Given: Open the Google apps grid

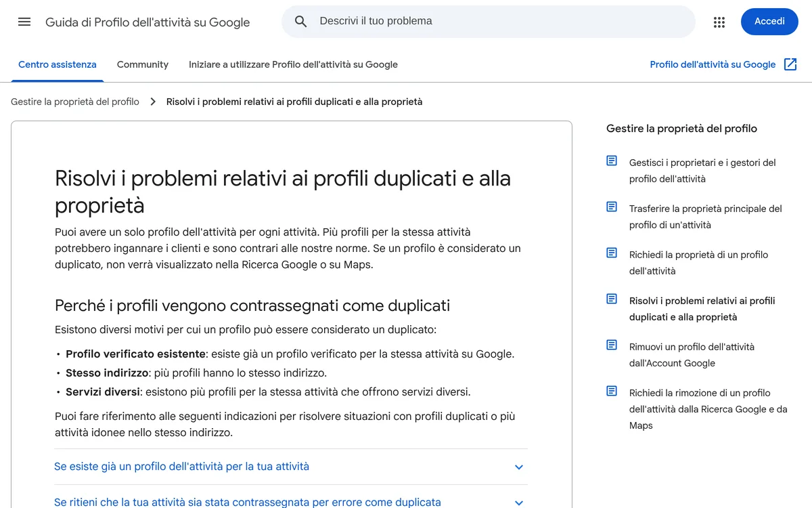Looking at the screenshot, I should point(719,22).
